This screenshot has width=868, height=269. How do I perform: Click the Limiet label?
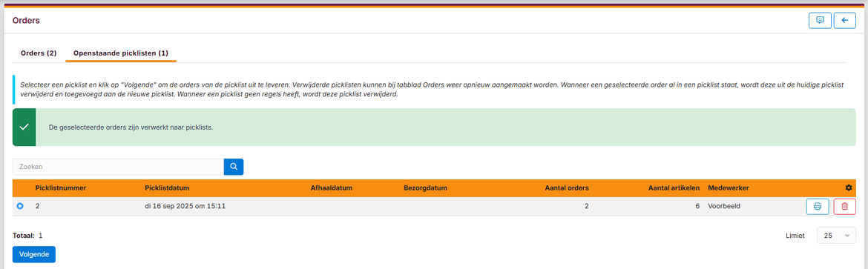(795, 236)
